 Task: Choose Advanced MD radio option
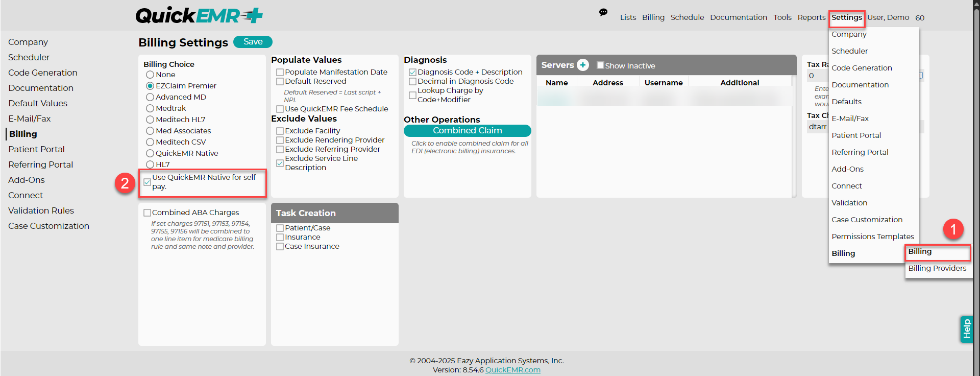pos(150,97)
